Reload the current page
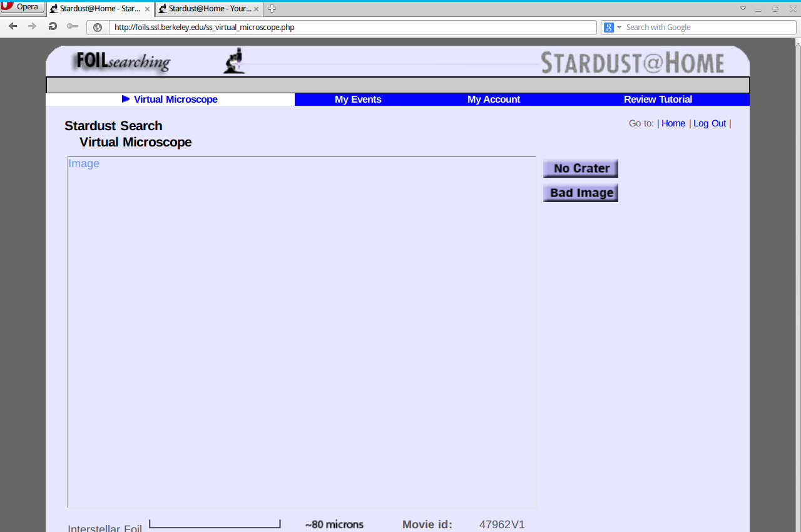The width and height of the screenshot is (801, 532). click(x=53, y=26)
